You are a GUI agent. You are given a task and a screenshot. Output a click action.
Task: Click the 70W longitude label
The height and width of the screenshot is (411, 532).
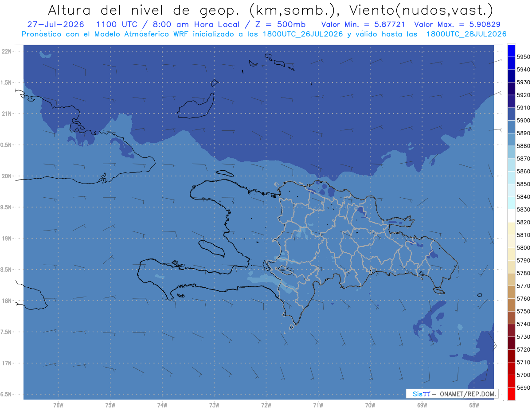point(370,405)
